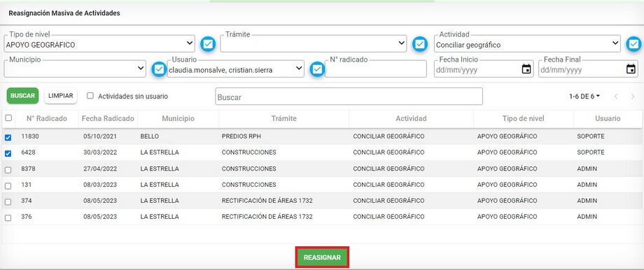Check the row checkbox for radicado 131
This screenshot has width=644, height=270.
[8, 186]
